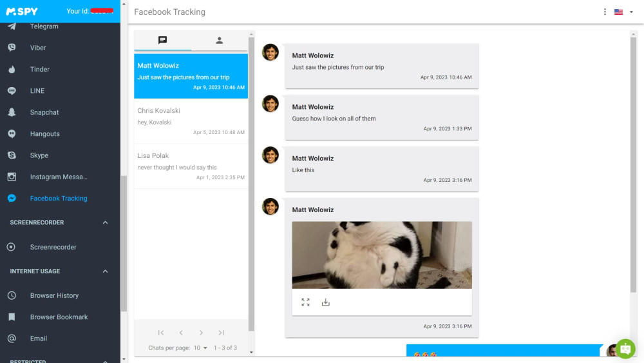Viewport: 644px width, 363px height.
Task: Jump to last chats page
Action: (x=222, y=333)
